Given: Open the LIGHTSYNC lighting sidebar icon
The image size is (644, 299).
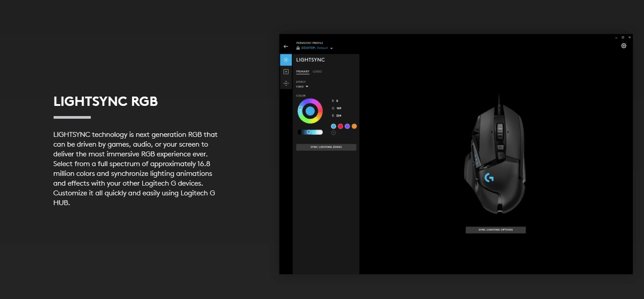Looking at the screenshot, I should coord(286,60).
